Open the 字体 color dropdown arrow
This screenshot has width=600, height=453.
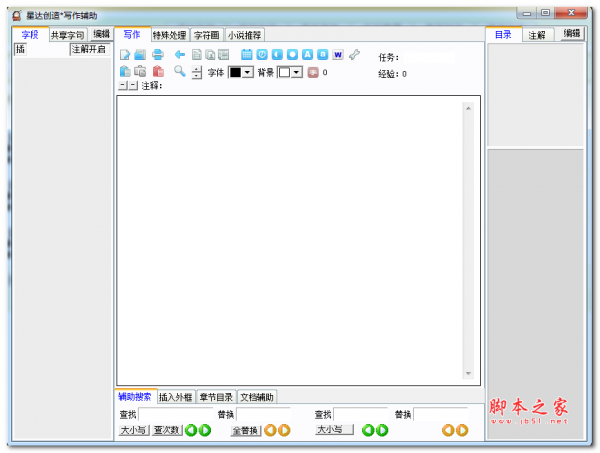coord(248,72)
